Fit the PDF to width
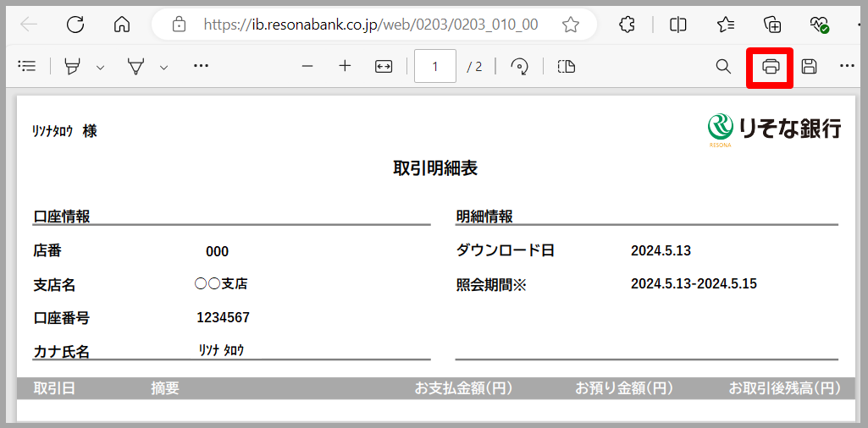This screenshot has width=868, height=428. pyautogui.click(x=384, y=66)
